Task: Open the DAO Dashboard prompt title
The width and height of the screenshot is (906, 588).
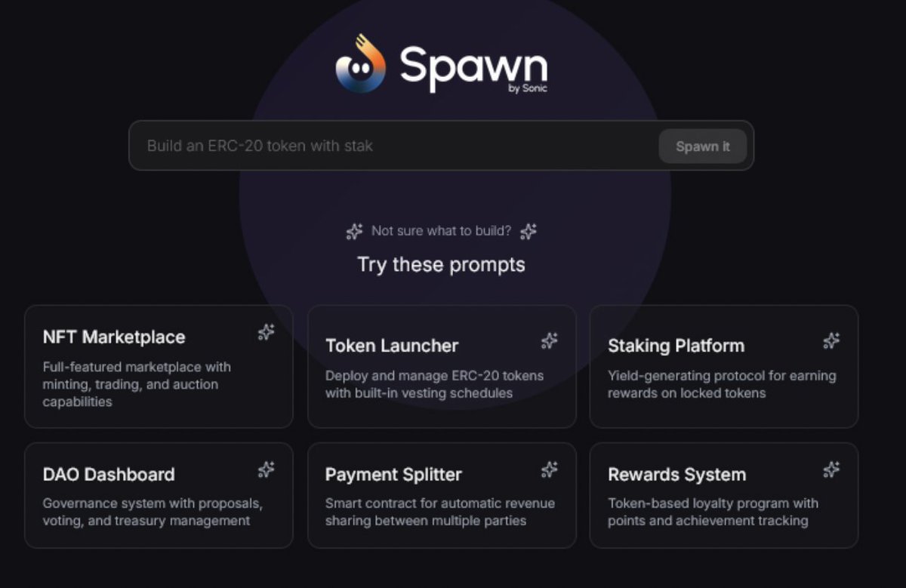Action: coord(109,475)
